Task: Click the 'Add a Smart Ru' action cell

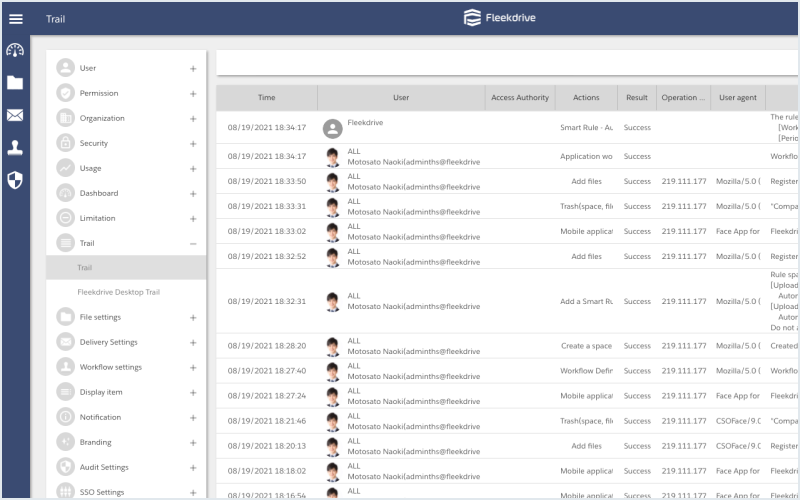Action: tap(586, 302)
